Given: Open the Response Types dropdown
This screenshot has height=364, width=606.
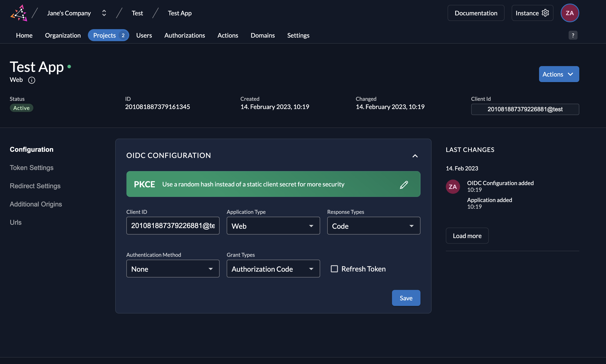Looking at the screenshot, I should tap(373, 226).
